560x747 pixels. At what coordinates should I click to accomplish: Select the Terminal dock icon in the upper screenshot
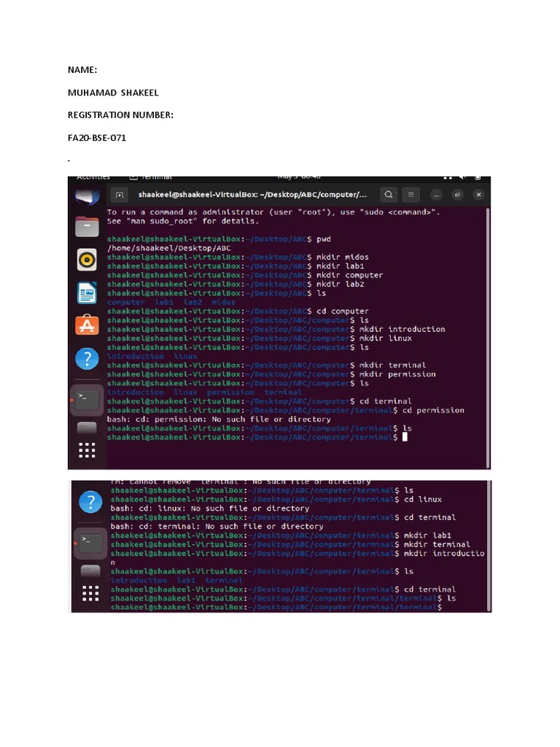[x=87, y=400]
